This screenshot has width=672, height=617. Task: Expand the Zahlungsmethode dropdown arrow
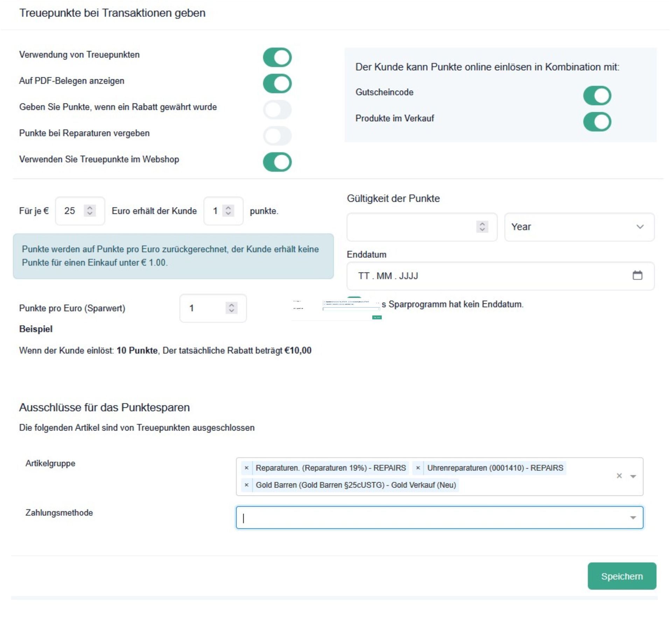pyautogui.click(x=633, y=518)
